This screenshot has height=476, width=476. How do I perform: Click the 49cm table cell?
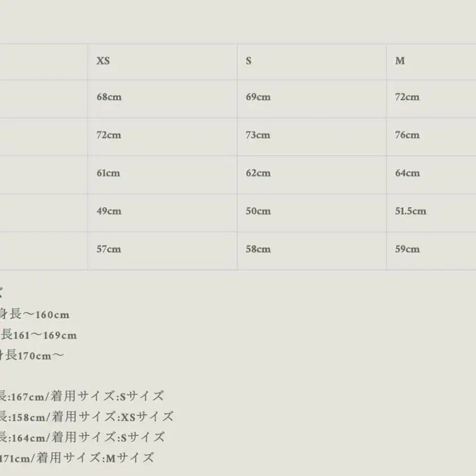point(109,212)
